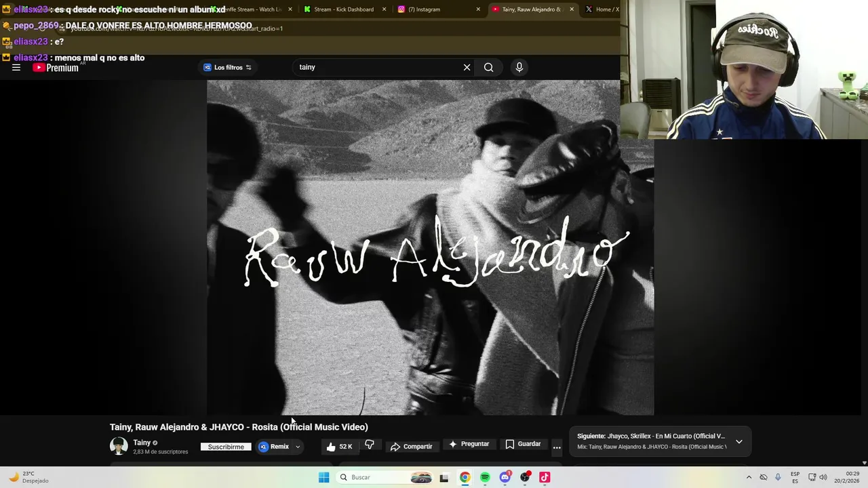Switch to the Stream - Kick Dashboard tab

(344, 9)
